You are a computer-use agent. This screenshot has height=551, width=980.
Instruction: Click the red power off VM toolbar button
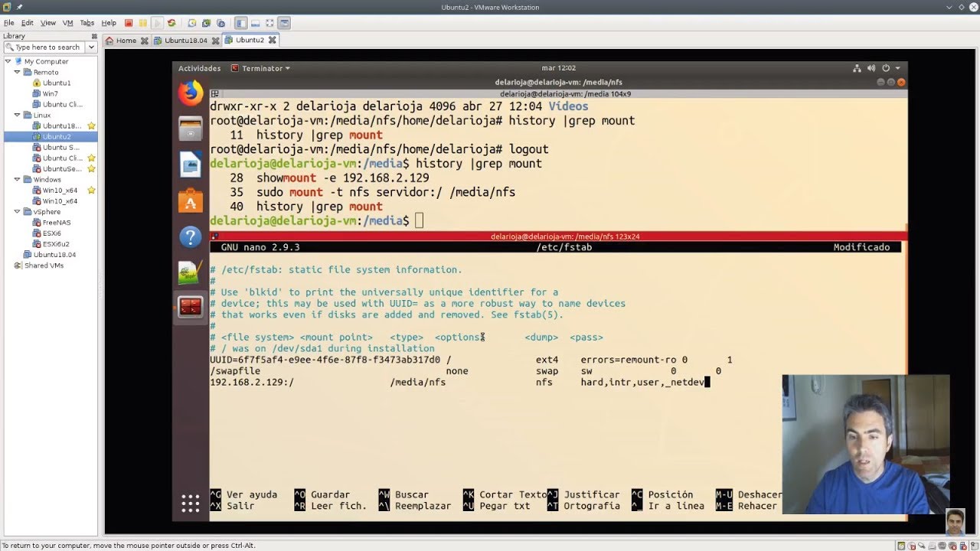point(128,23)
